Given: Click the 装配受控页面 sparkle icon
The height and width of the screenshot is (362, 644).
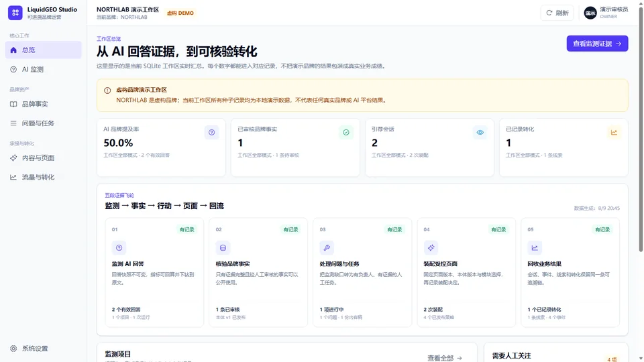Looking at the screenshot, I should [431, 248].
